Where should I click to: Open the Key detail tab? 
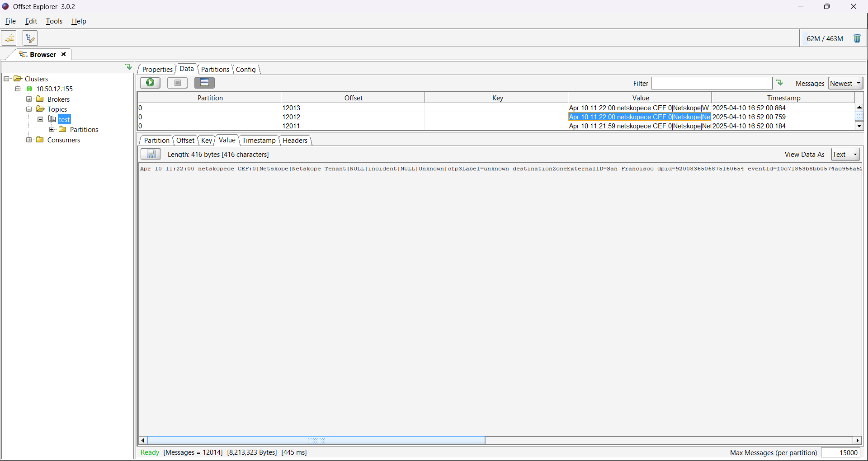207,140
